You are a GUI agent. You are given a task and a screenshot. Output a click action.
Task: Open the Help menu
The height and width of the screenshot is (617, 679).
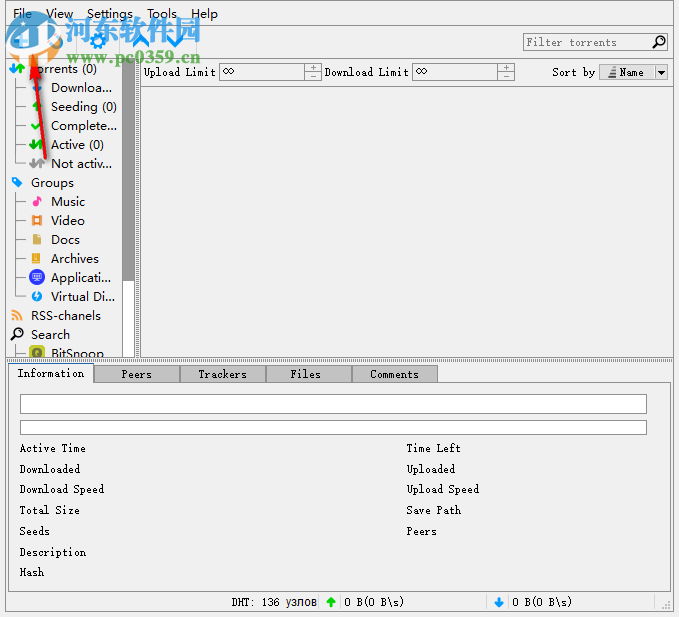pyautogui.click(x=204, y=14)
